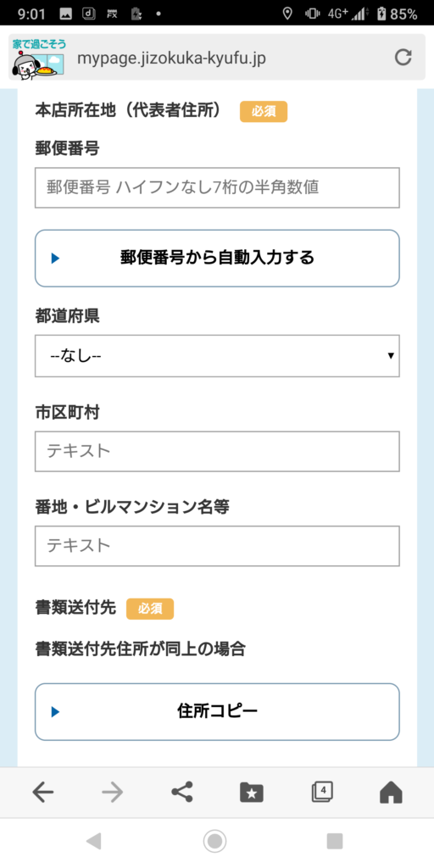Image resolution: width=434 pixels, height=868 pixels.
Task: Tap the browser forward arrow
Action: pyautogui.click(x=113, y=793)
